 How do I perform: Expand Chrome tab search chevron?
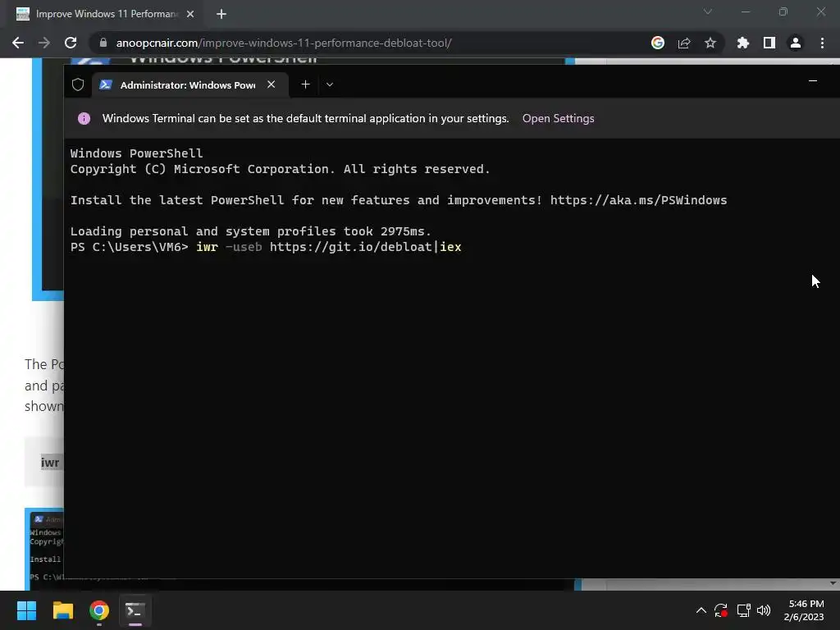(x=708, y=11)
